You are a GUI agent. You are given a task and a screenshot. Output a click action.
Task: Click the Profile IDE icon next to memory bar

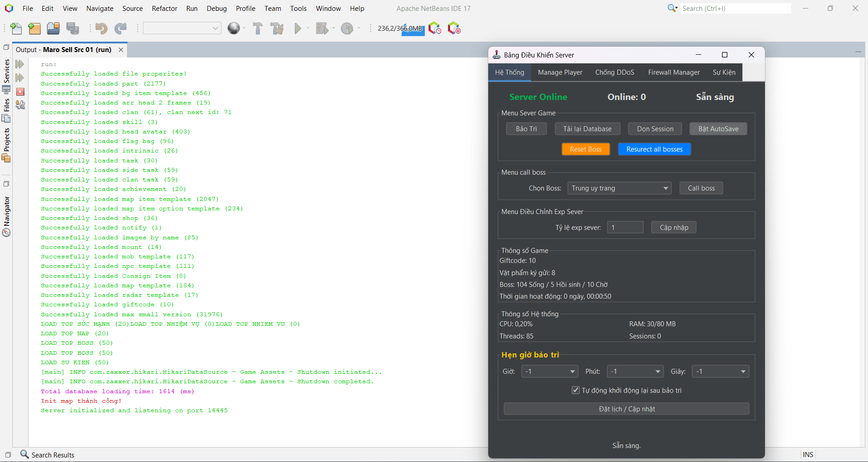coord(435,29)
